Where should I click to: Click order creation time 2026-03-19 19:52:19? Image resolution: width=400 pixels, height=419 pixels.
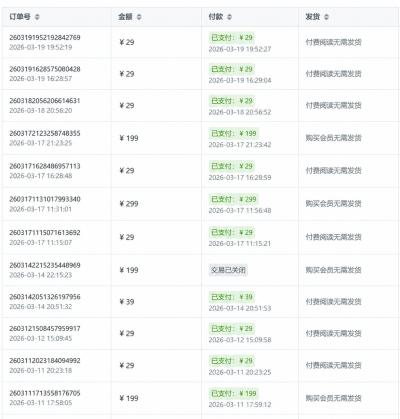[x=41, y=47]
